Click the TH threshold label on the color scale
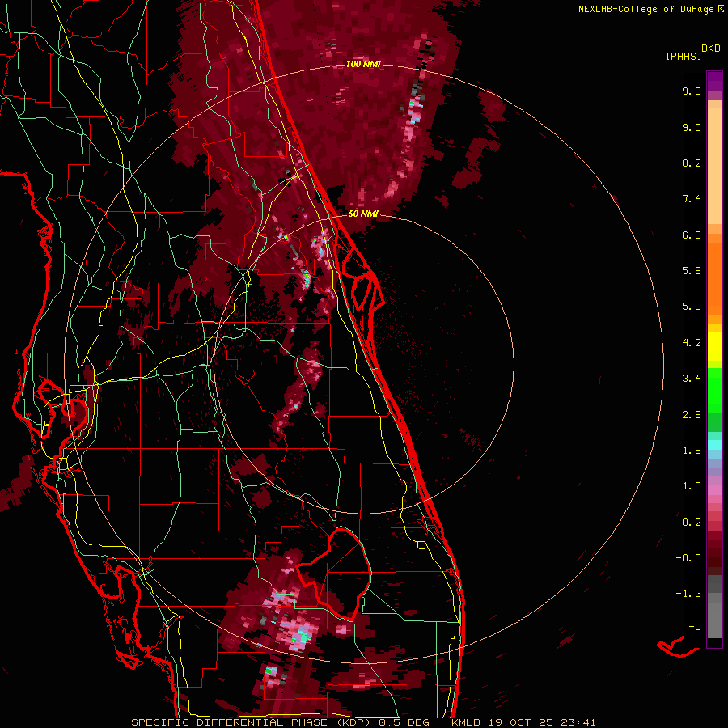Image resolution: width=728 pixels, height=728 pixels. pyautogui.click(x=695, y=630)
